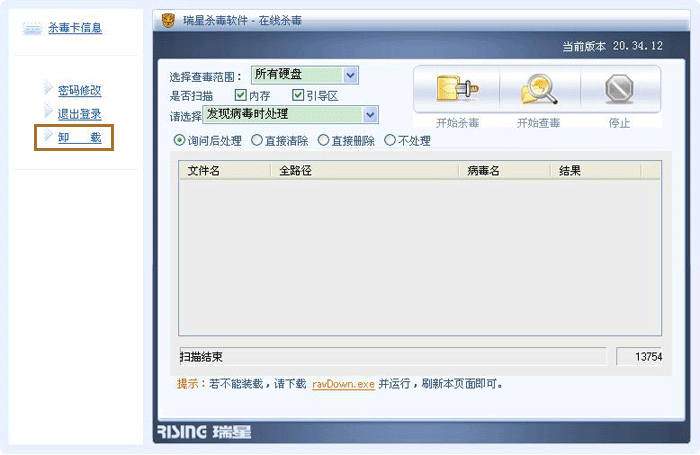Click the card icon beside 杀毒卡信息
Image resolution: width=700 pixels, height=455 pixels.
[32, 28]
